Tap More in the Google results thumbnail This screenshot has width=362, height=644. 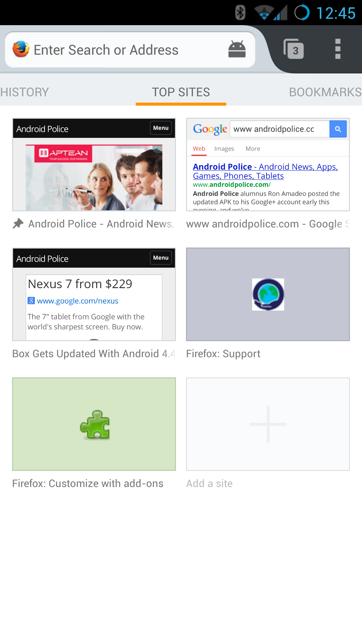(x=252, y=148)
